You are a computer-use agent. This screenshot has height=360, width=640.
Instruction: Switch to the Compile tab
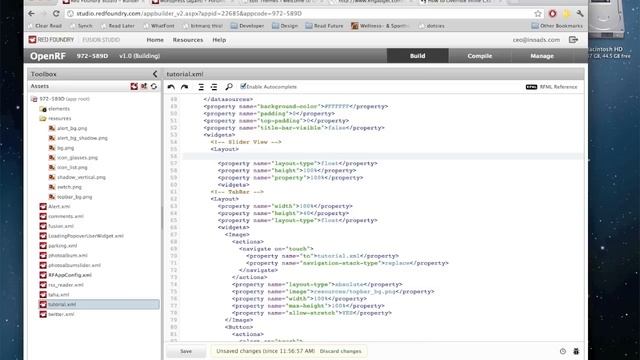(480, 56)
